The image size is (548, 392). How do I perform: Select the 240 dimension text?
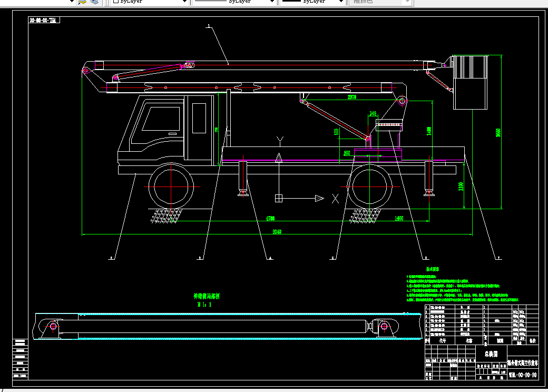[x=373, y=114]
